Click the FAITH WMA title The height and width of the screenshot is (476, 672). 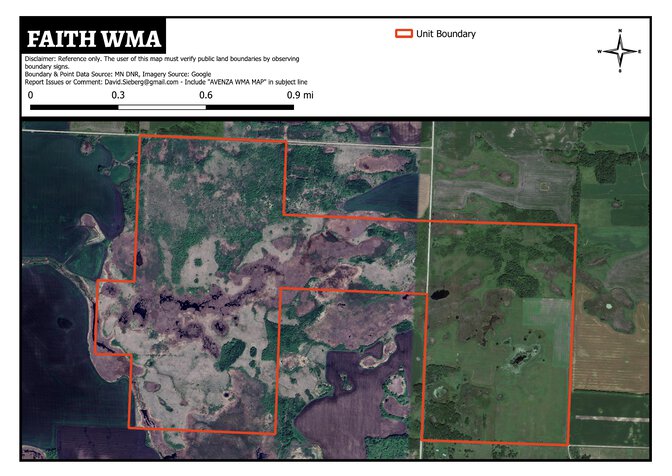93,39
